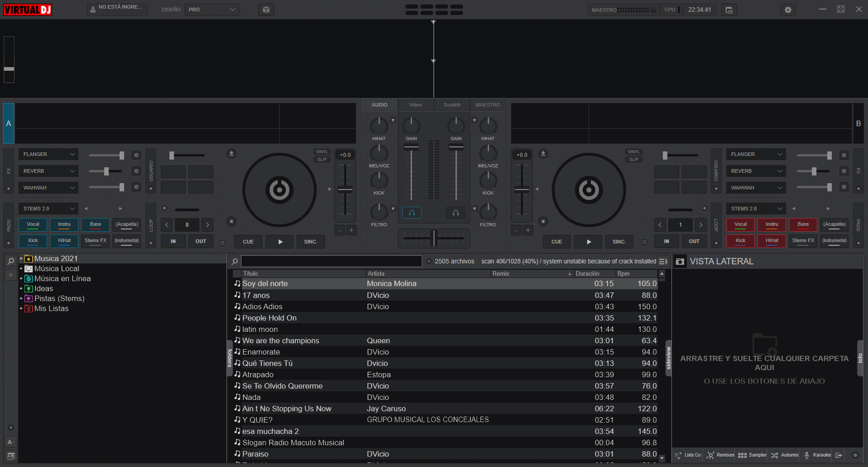Switch to the AUDIO mixer tab
This screenshot has width=868, height=467.
coord(380,105)
